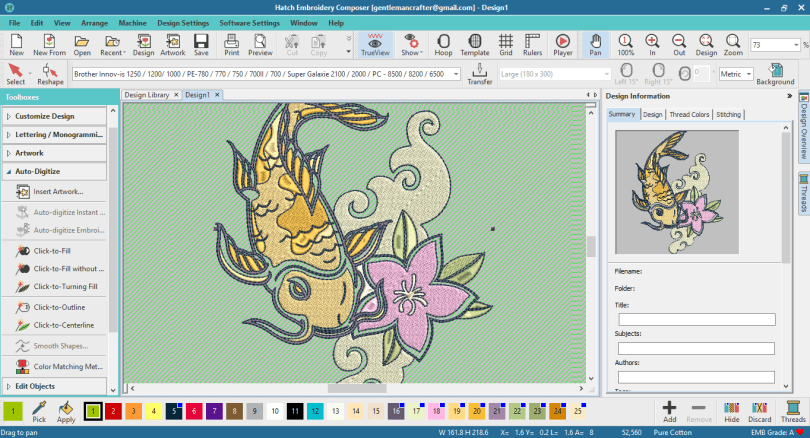Open the Design Settings menu

click(x=184, y=22)
